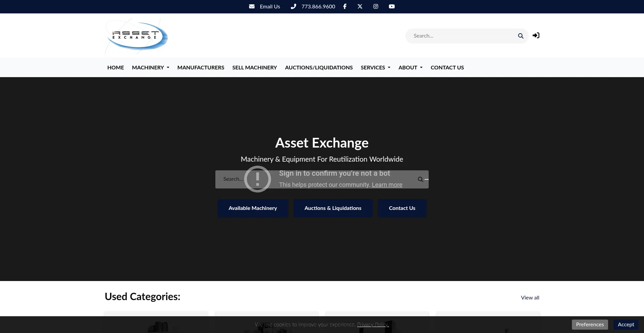
Task: Click the header search magnifier icon
Action: coord(521,36)
